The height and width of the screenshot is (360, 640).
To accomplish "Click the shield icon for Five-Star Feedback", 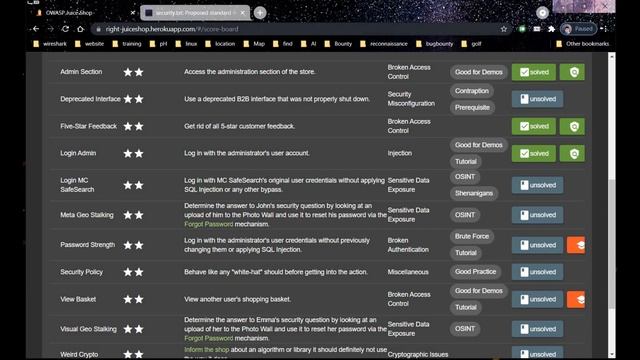I will coord(572,127).
